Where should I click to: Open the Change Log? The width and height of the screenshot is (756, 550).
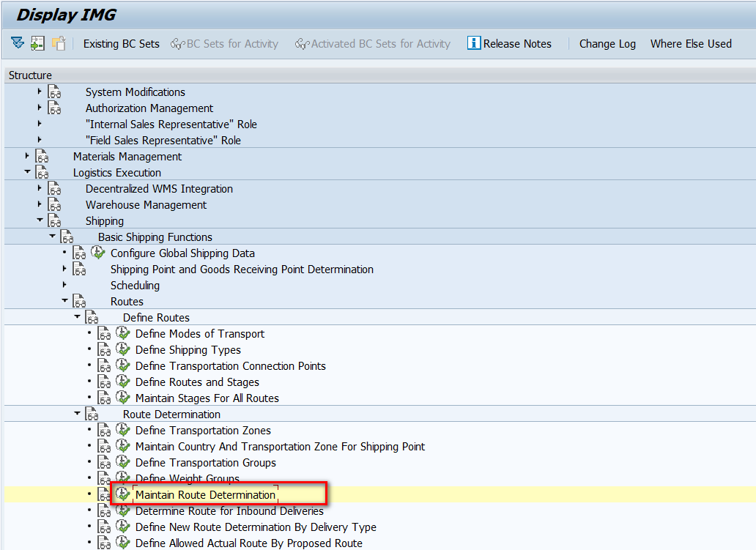(607, 43)
